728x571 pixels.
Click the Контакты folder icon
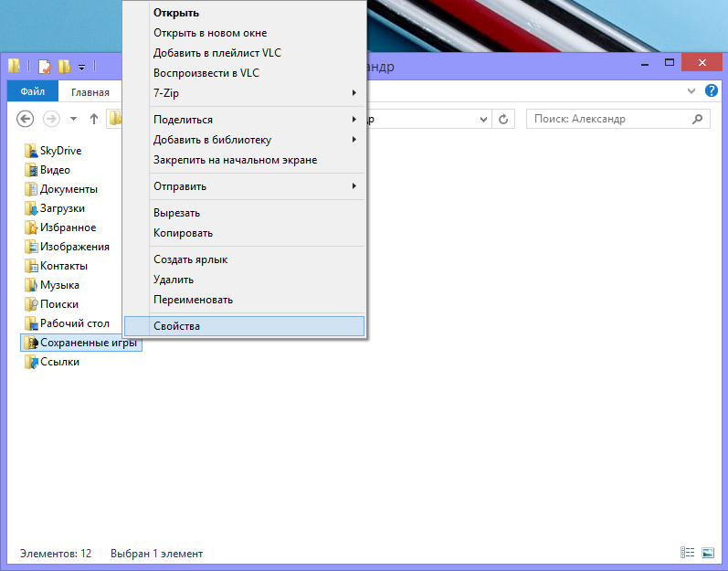click(31, 266)
